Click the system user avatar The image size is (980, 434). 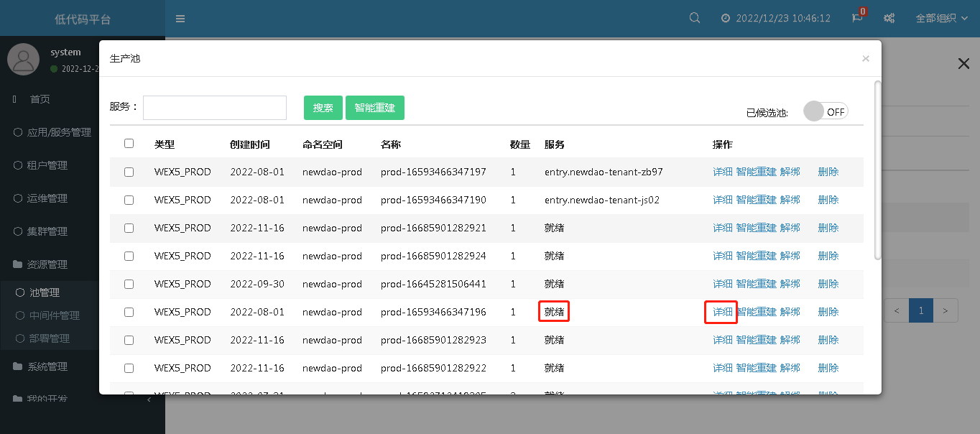pyautogui.click(x=23, y=59)
